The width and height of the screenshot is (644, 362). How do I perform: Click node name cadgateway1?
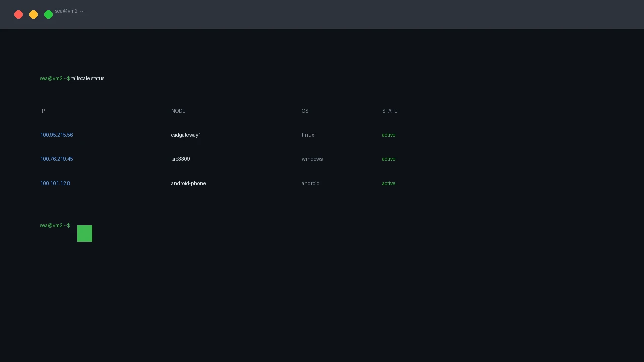[186, 135]
